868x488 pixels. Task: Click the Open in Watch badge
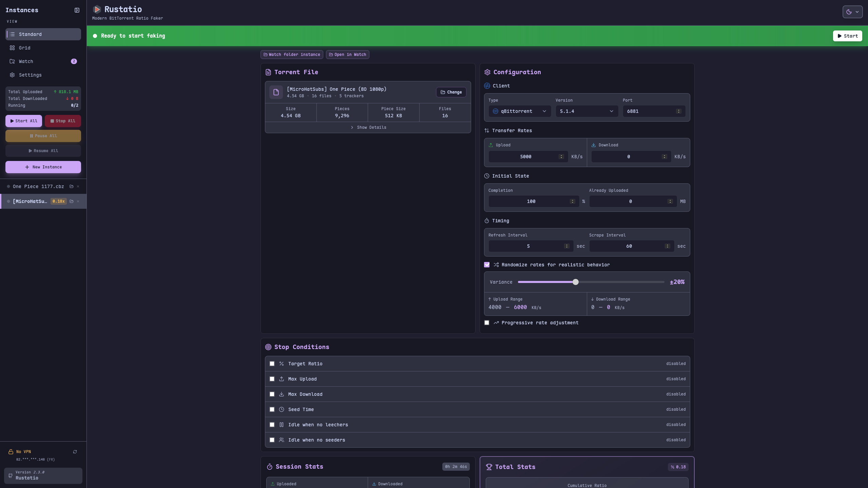coord(347,55)
